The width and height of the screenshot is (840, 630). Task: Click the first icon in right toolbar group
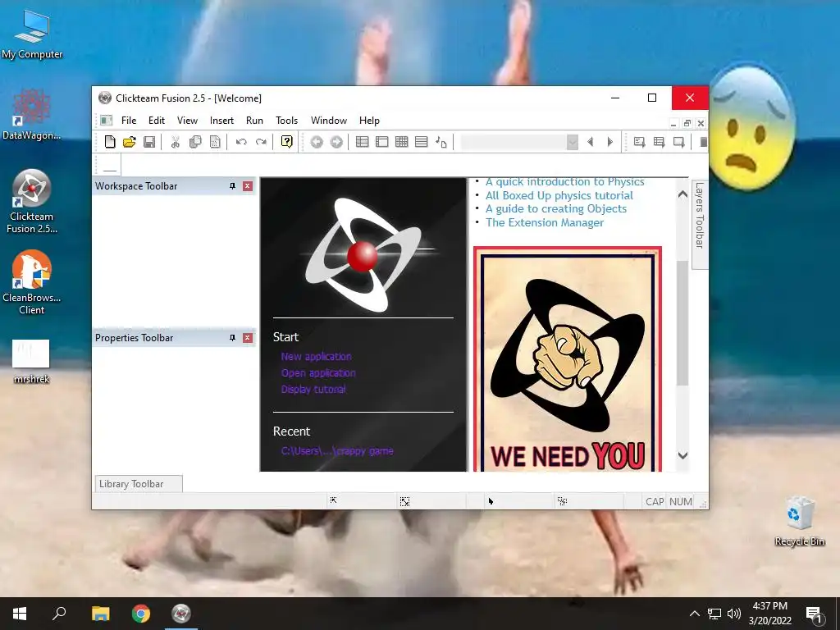pyautogui.click(x=639, y=142)
